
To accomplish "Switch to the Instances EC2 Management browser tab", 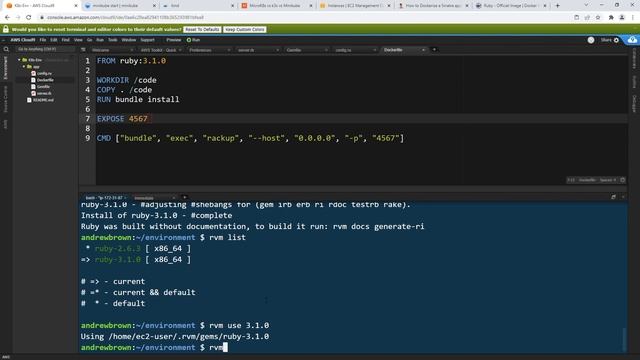I will point(355,6).
